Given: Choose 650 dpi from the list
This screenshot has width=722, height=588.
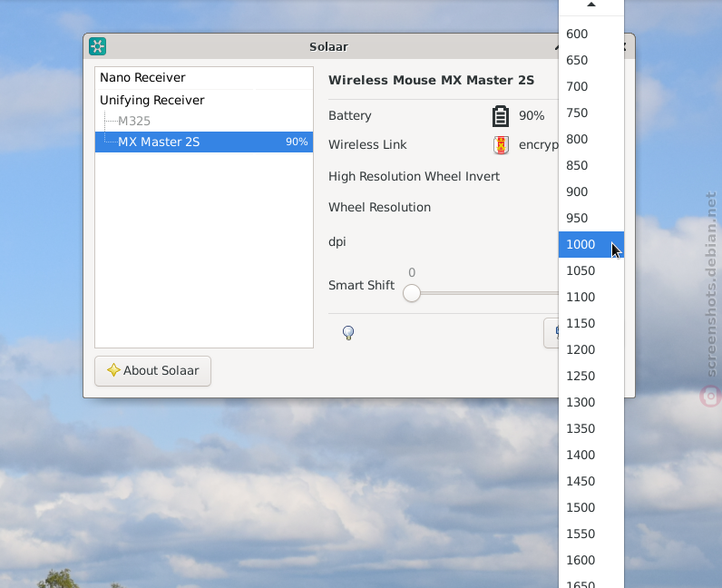Looking at the screenshot, I should (x=591, y=61).
